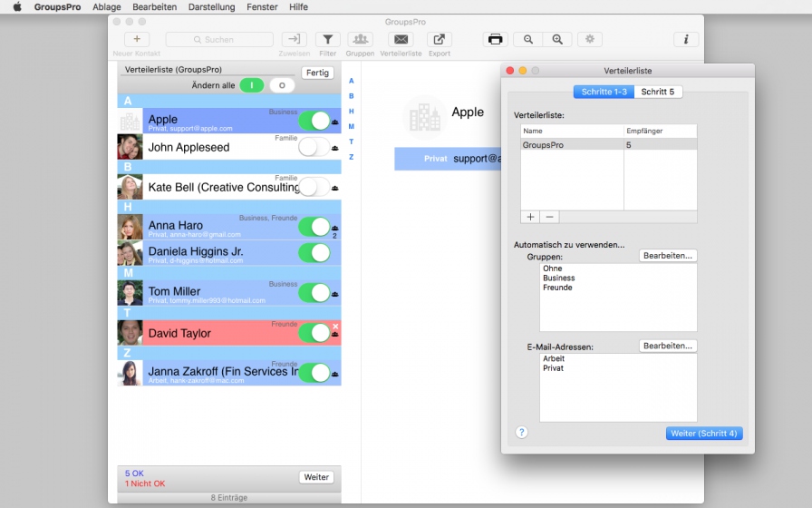Click the zoom out magnifier icon
Viewport: 812px width, 508px height.
[x=527, y=39]
